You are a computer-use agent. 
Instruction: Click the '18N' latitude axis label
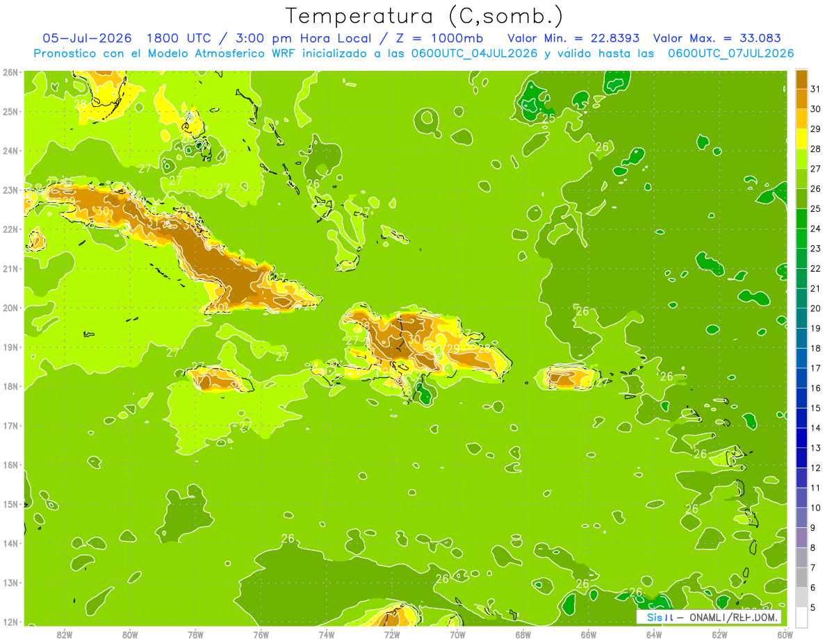point(10,386)
